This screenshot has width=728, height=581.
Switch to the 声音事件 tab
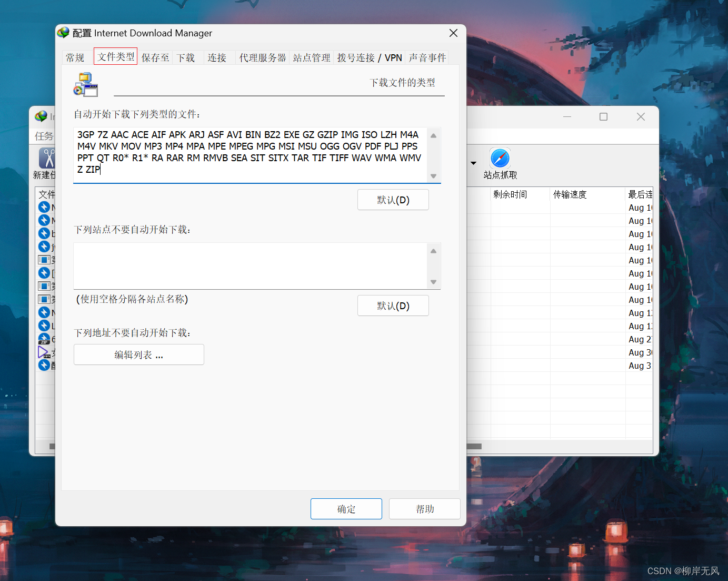pos(427,57)
